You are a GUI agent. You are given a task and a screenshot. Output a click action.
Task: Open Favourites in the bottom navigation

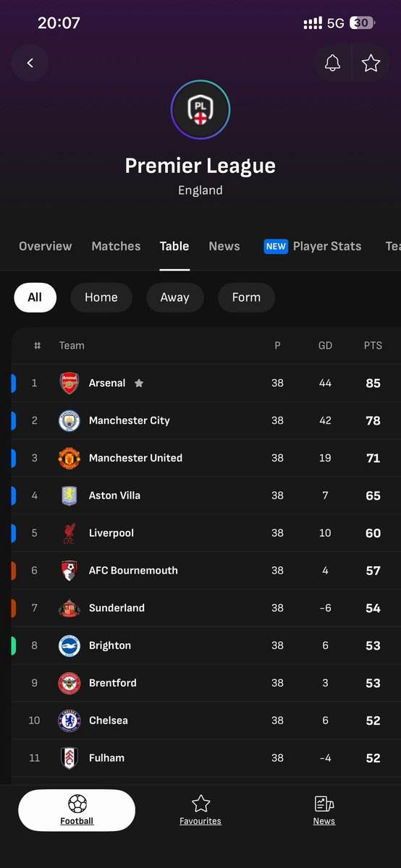pyautogui.click(x=200, y=810)
